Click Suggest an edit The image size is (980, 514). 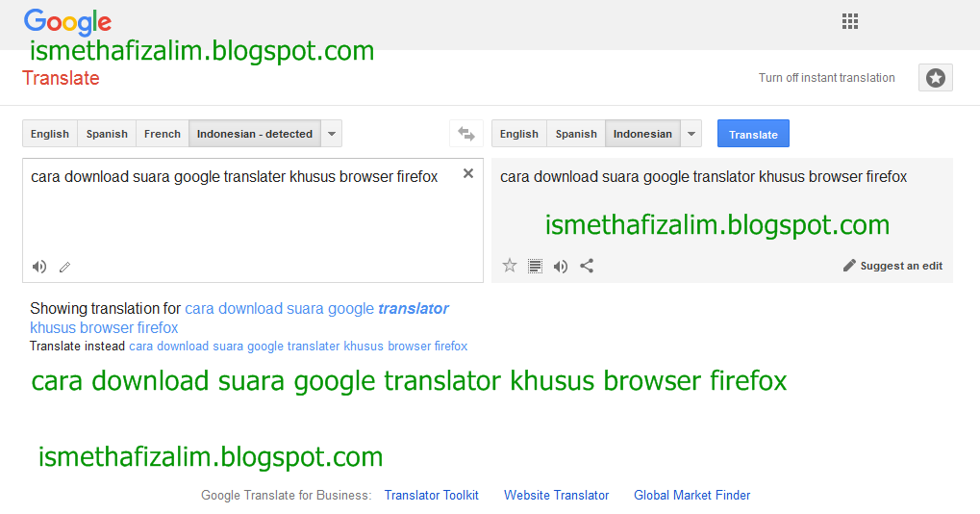[893, 266]
